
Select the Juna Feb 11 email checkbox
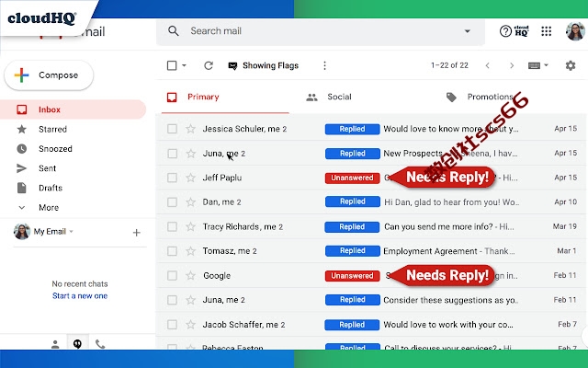pyautogui.click(x=172, y=300)
